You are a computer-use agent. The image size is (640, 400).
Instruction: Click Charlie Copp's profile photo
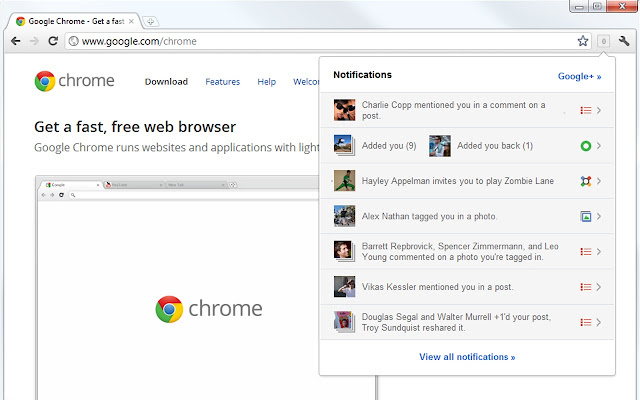point(344,110)
